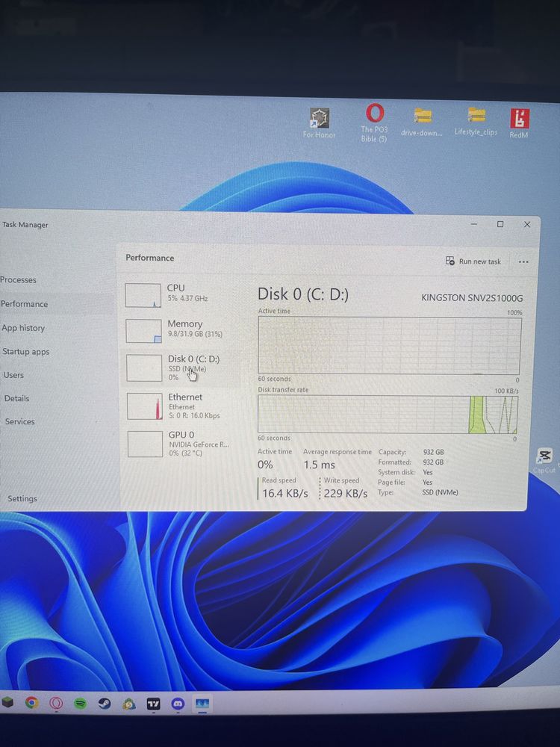
Task: Open the Lifestyle_clips zipped folder
Action: click(476, 121)
